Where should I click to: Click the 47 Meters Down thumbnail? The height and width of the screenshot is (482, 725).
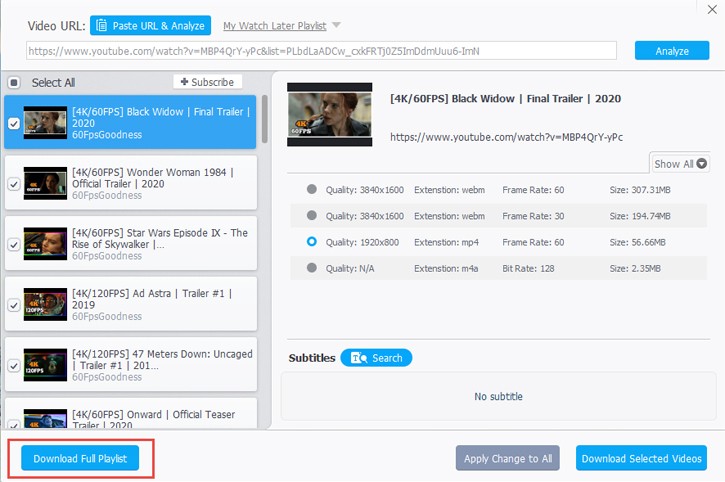click(45, 365)
